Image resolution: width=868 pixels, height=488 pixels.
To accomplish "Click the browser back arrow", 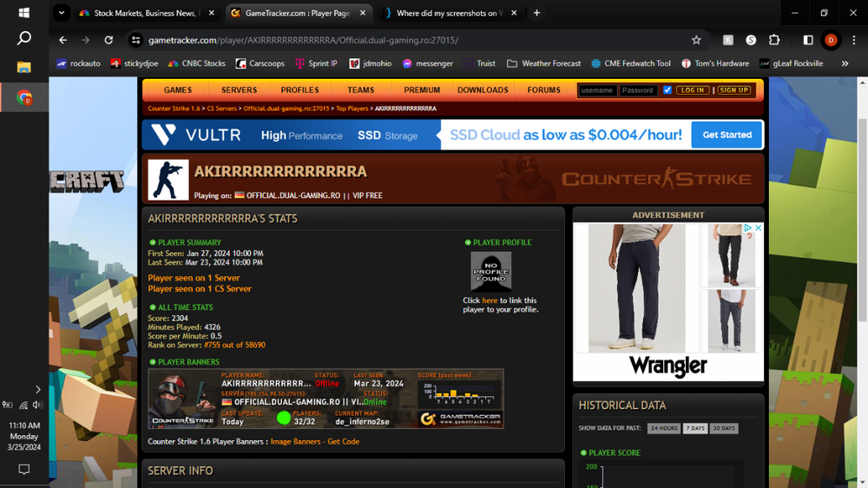I will click(x=62, y=40).
